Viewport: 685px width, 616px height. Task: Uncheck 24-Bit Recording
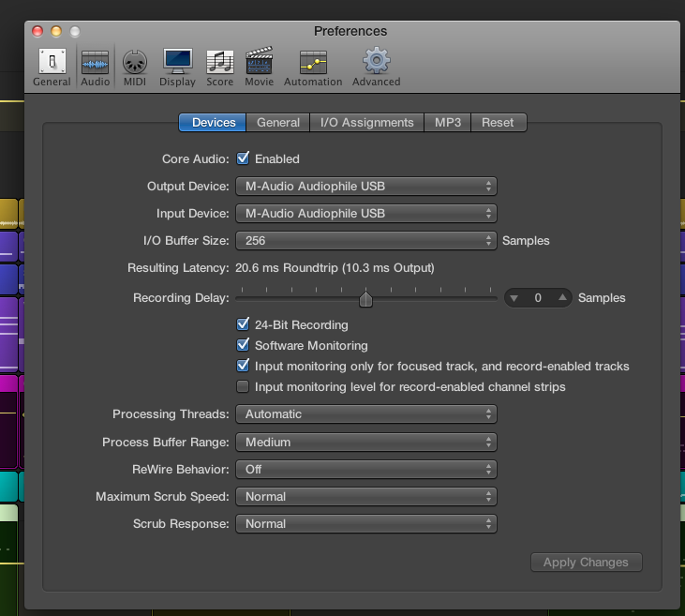click(243, 324)
